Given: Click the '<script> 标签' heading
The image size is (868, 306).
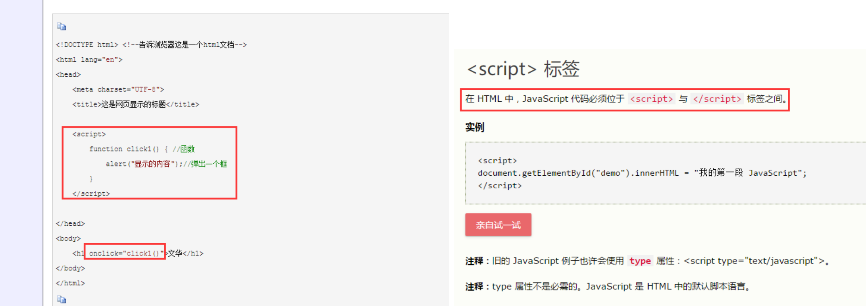Looking at the screenshot, I should point(523,69).
